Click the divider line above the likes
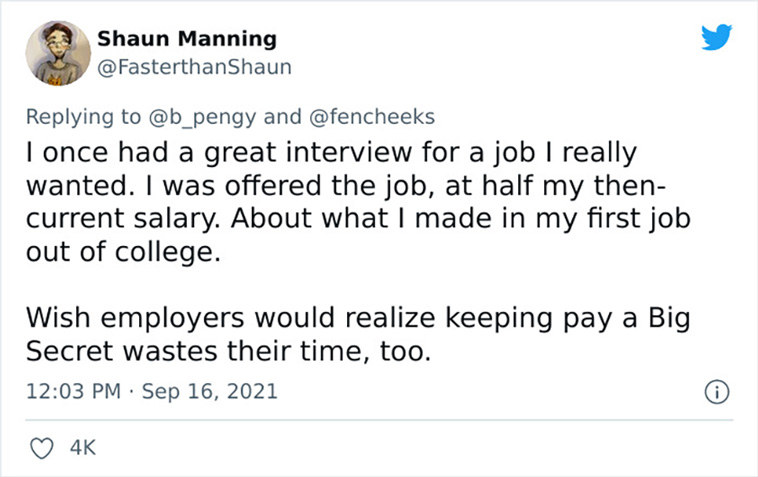 click(379, 420)
